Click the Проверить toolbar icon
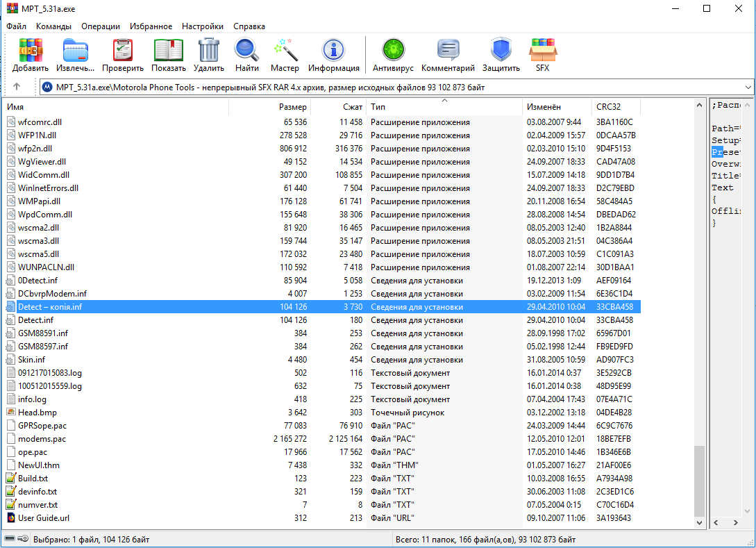The image size is (756, 548). coord(122,50)
